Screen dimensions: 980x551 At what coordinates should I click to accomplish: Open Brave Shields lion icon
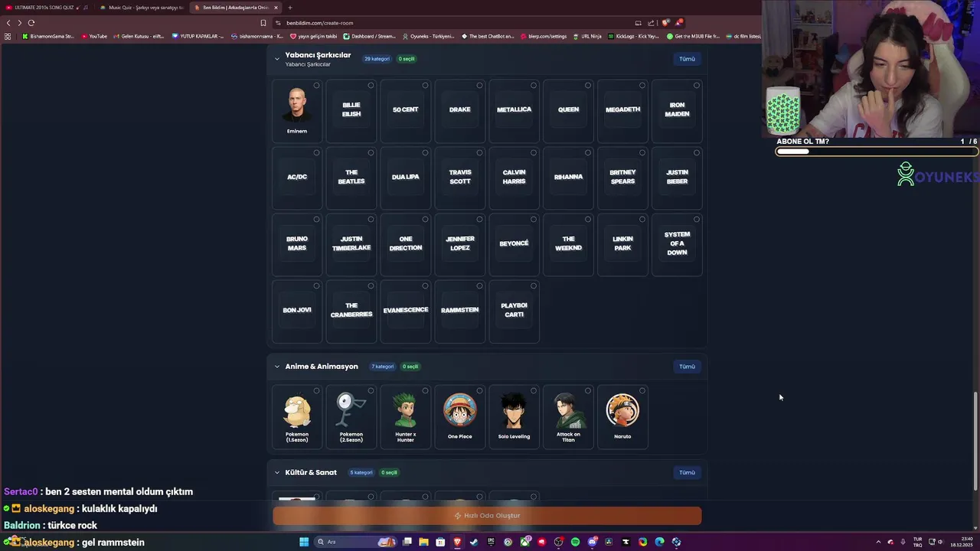click(x=665, y=23)
